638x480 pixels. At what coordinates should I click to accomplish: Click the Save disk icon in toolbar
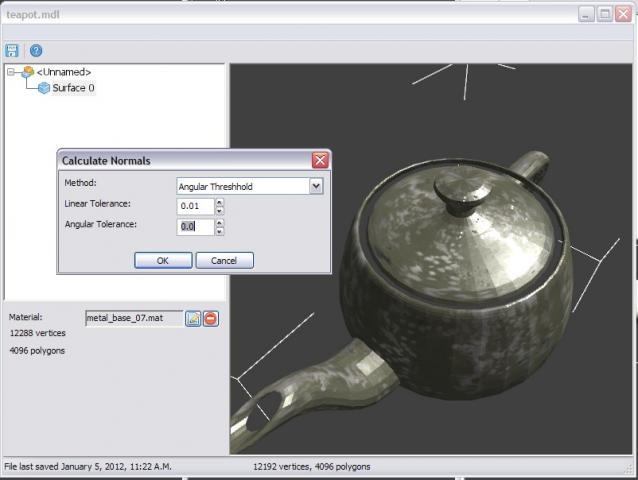(x=12, y=50)
